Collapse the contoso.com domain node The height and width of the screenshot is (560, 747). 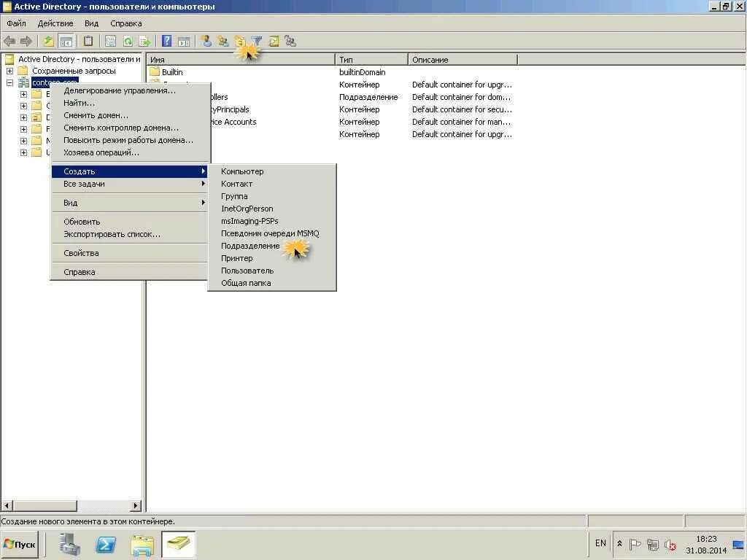9,82
